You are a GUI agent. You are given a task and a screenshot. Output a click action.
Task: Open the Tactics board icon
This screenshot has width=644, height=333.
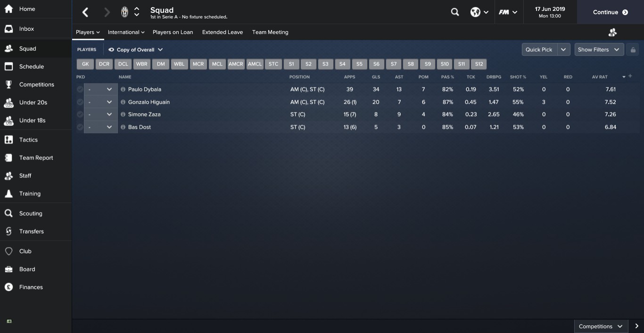[8, 140]
